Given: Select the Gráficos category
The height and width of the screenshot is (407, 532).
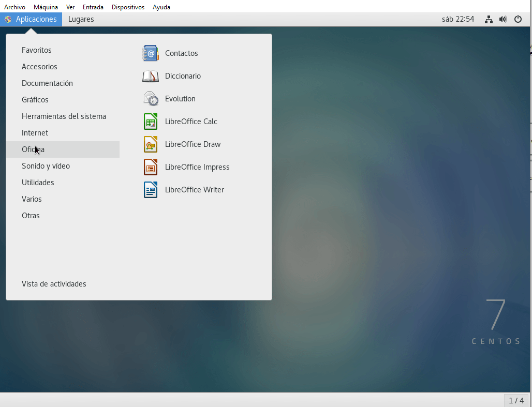Looking at the screenshot, I should pos(63,100).
